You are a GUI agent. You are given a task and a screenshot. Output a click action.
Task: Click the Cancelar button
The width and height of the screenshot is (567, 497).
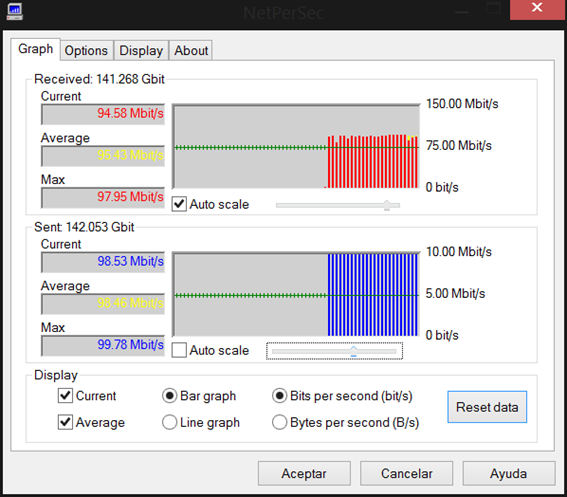pyautogui.click(x=406, y=473)
